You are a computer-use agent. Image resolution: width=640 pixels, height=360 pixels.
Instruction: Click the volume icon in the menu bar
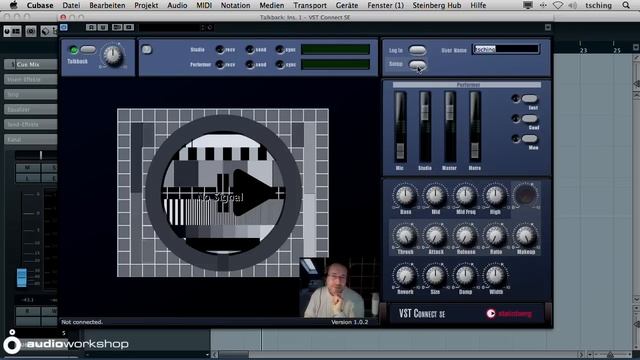pyautogui.click(x=573, y=5)
